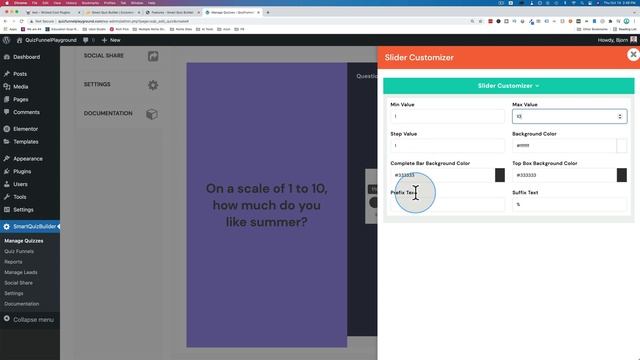Screen dimensions: 640x360
Task: Click the Chrome address bar URL
Action: pos(123,21)
